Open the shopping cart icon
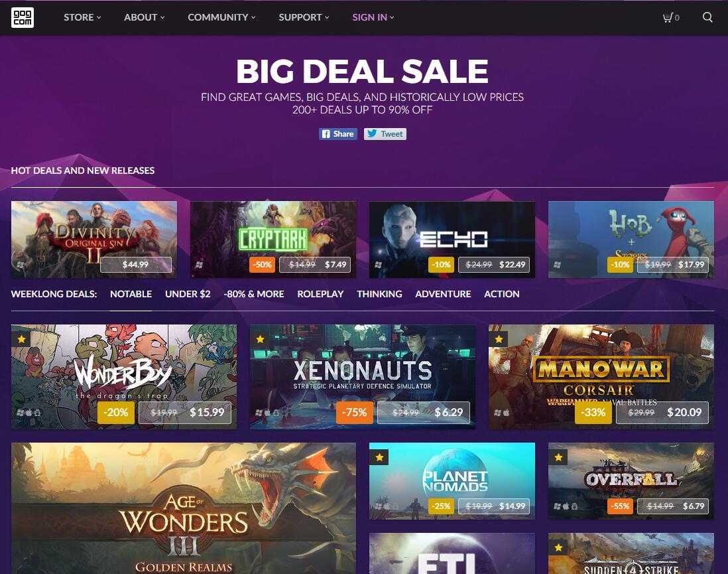 (x=671, y=18)
